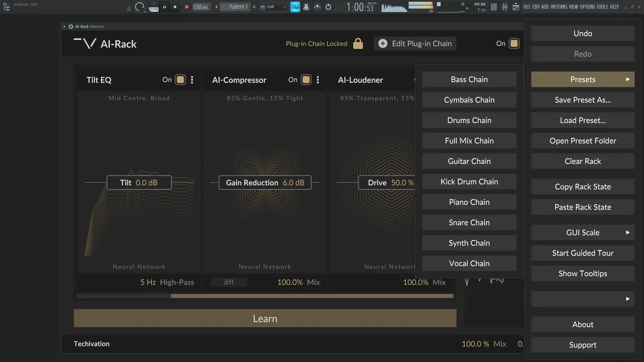The width and height of the screenshot is (644, 362).
Task: Click the Plug-in Chain Locked padlock icon
Action: point(358,44)
